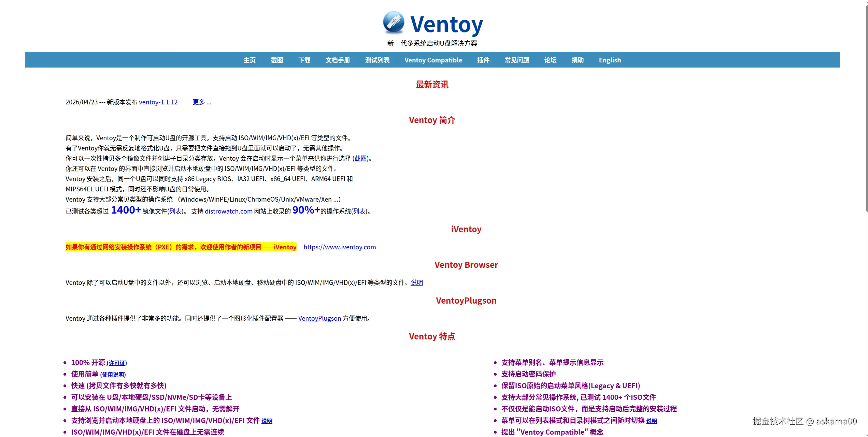Image resolution: width=868 pixels, height=437 pixels.
Task: Open 列表 link after 90%+ 的操作系统
Action: [359, 211]
